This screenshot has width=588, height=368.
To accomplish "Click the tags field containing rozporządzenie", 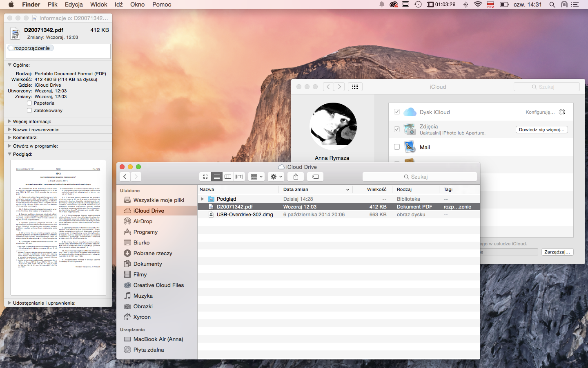I will point(58,51).
